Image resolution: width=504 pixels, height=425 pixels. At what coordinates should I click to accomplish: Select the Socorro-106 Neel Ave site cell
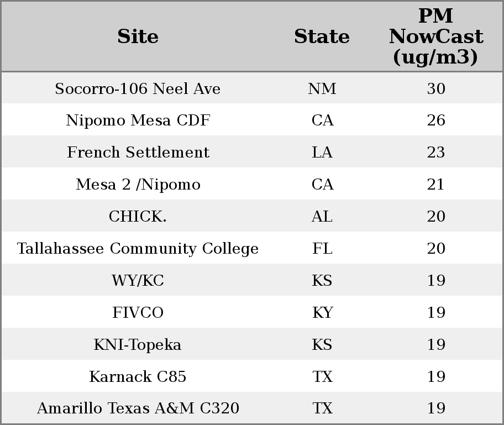[138, 88]
